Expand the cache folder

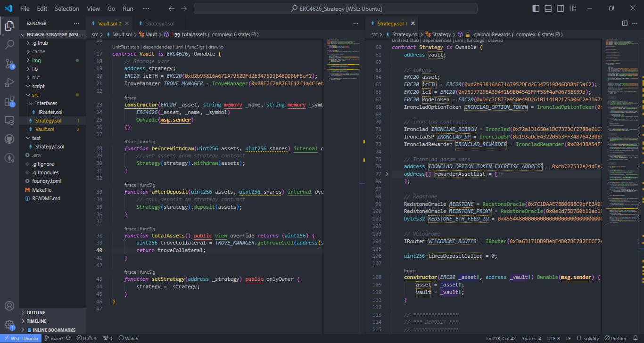(53, 51)
